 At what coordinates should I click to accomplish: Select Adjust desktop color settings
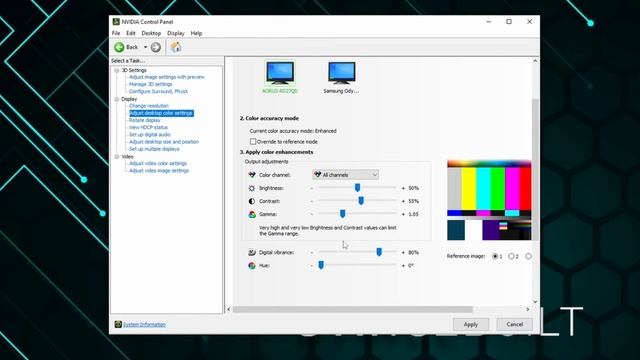[161, 113]
